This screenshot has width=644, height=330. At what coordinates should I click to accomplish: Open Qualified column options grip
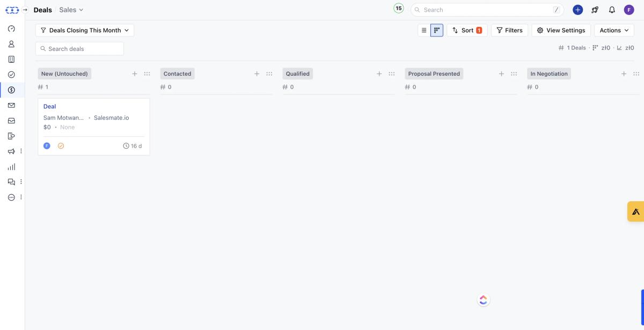coord(392,74)
